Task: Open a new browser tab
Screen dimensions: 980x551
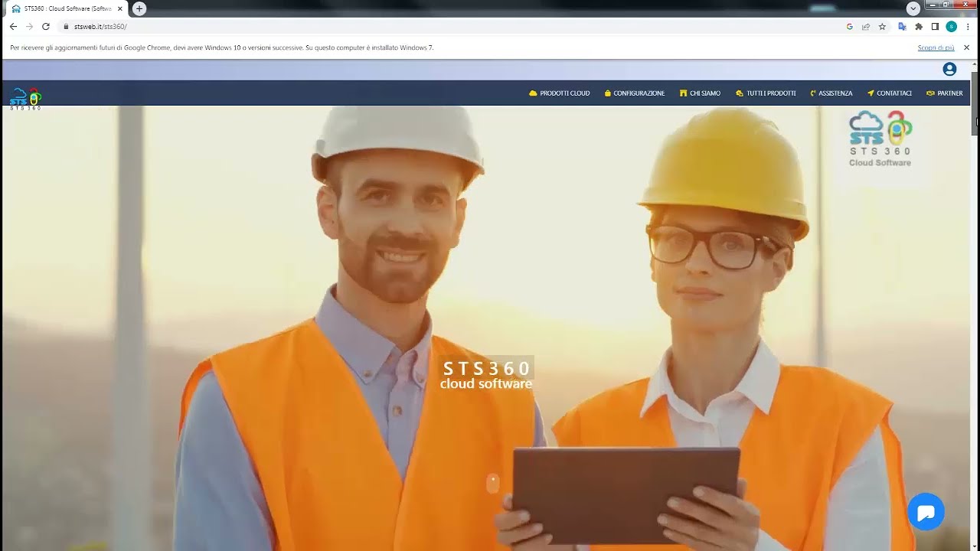Action: [x=139, y=8]
